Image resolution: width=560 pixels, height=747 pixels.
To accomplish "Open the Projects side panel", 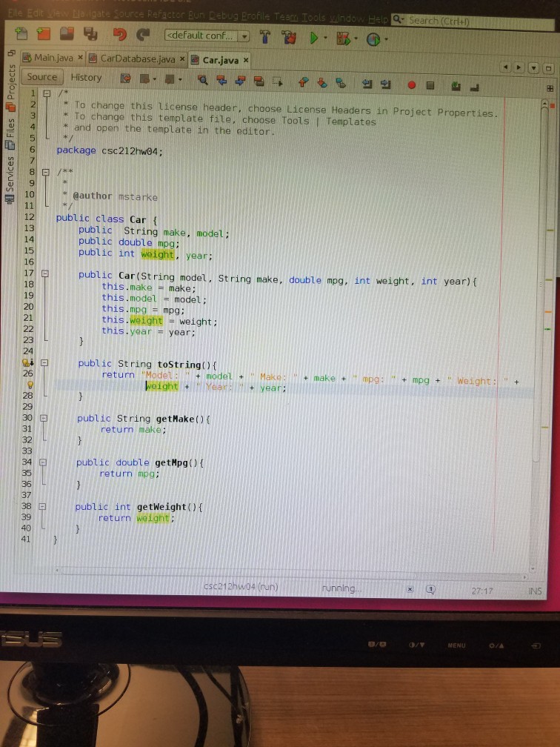I will pos(10,87).
